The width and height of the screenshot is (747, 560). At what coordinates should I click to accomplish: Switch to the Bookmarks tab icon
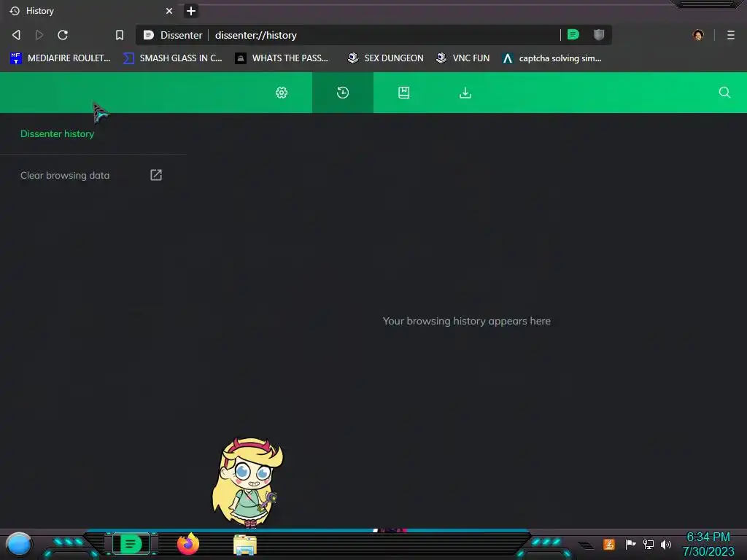(404, 93)
